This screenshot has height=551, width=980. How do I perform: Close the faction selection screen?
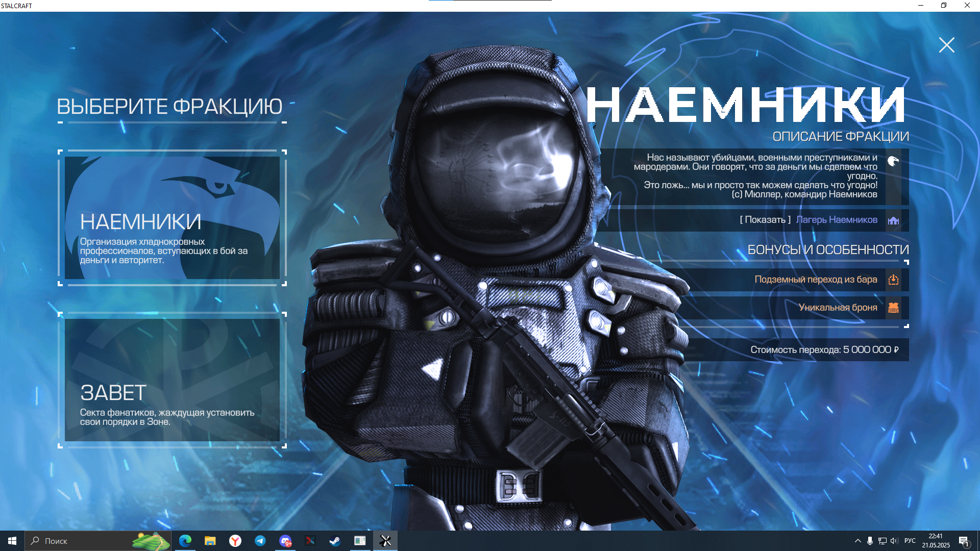coord(946,45)
